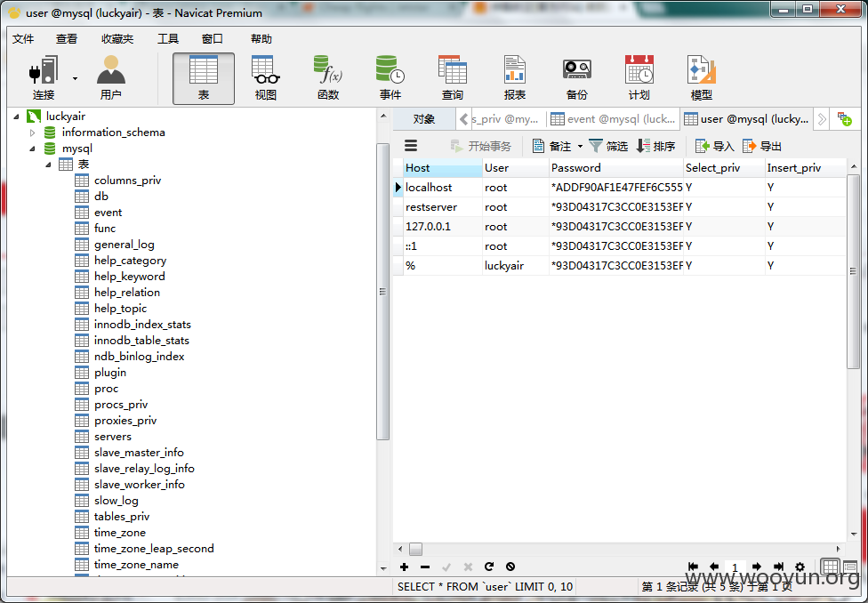Switch to the 对象 tab
868x603 pixels.
tap(424, 119)
